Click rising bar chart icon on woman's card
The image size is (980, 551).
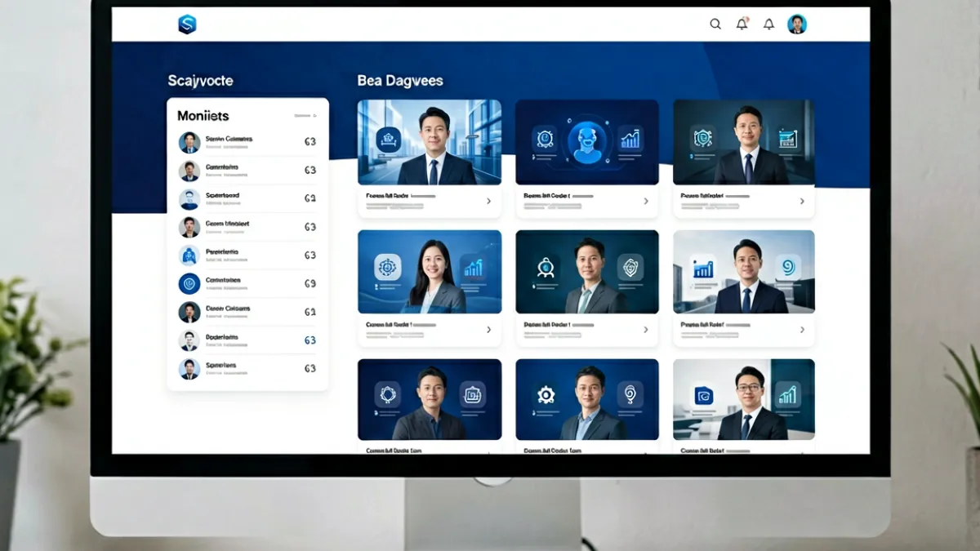coord(472,267)
